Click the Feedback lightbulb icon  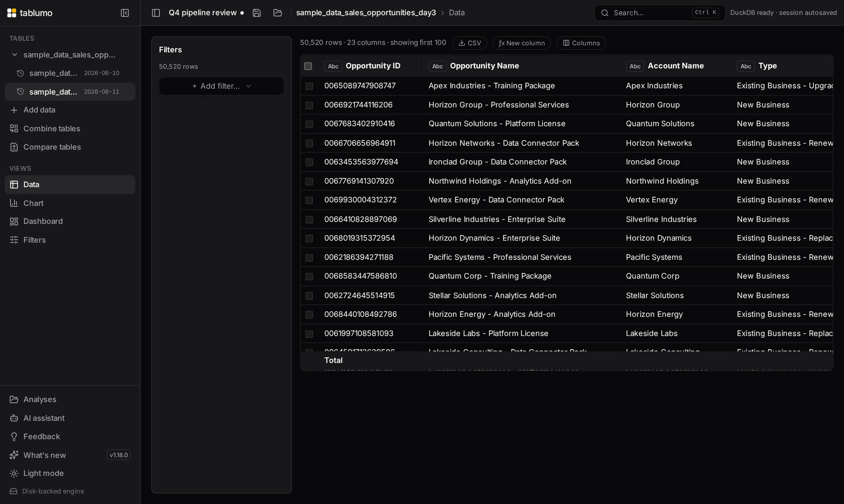click(14, 436)
